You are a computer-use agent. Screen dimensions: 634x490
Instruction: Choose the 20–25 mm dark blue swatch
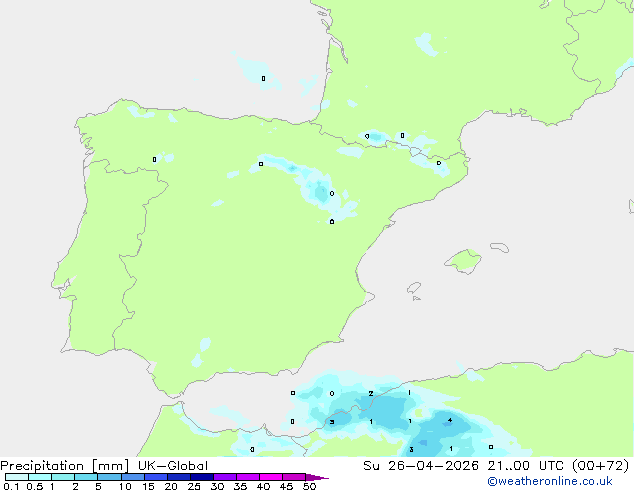pos(178,477)
